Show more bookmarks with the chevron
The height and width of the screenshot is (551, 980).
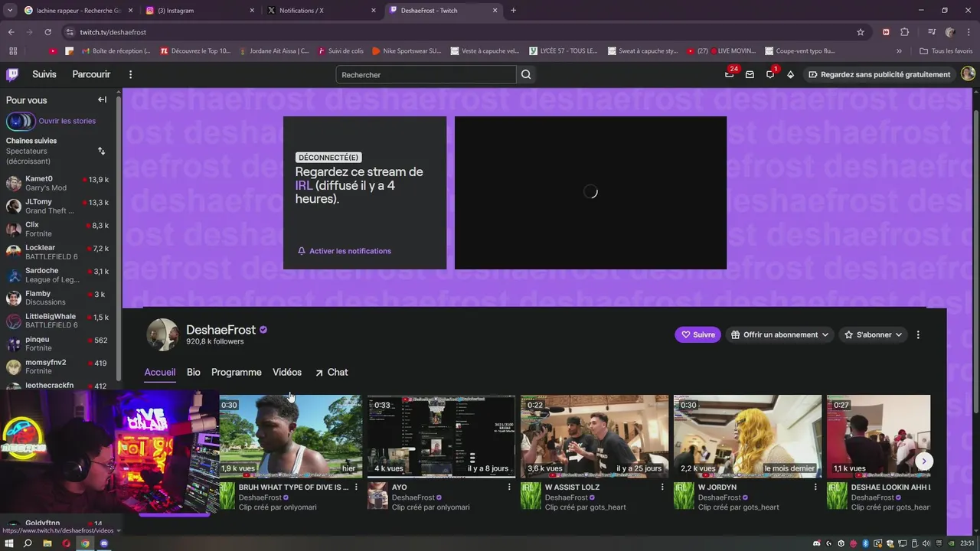click(x=899, y=51)
